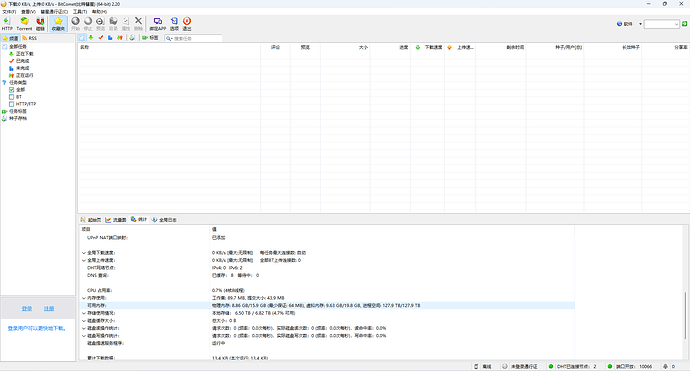Collapse the 内存使用 statistics row

(84, 298)
